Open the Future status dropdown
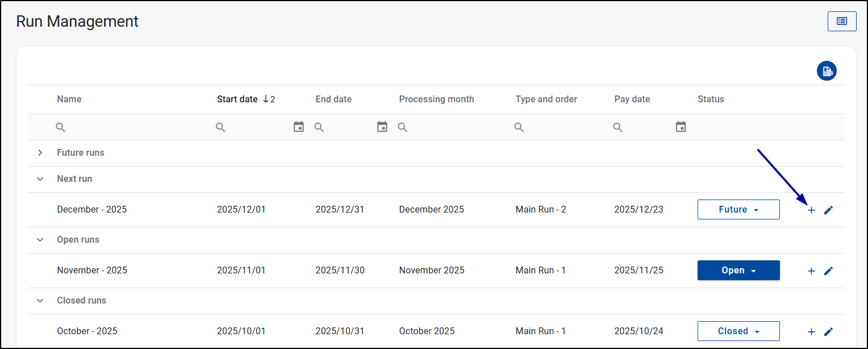868x349 pixels. 738,210
